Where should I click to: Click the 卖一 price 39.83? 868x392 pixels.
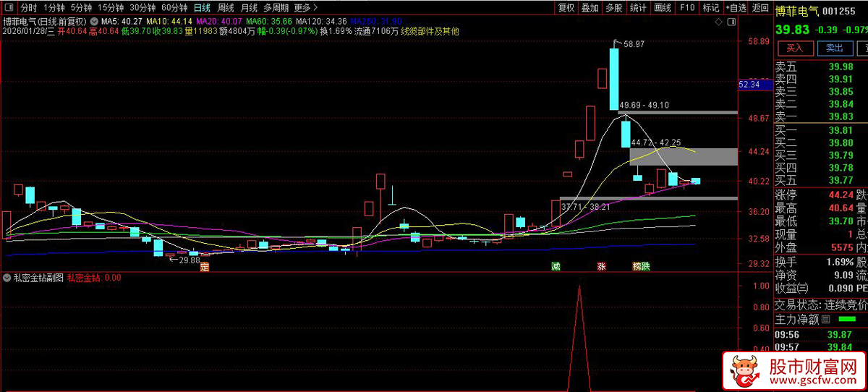(x=841, y=116)
